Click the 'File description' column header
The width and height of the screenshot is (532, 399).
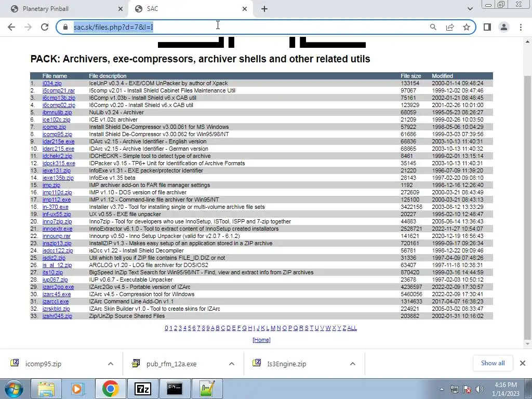(x=108, y=76)
